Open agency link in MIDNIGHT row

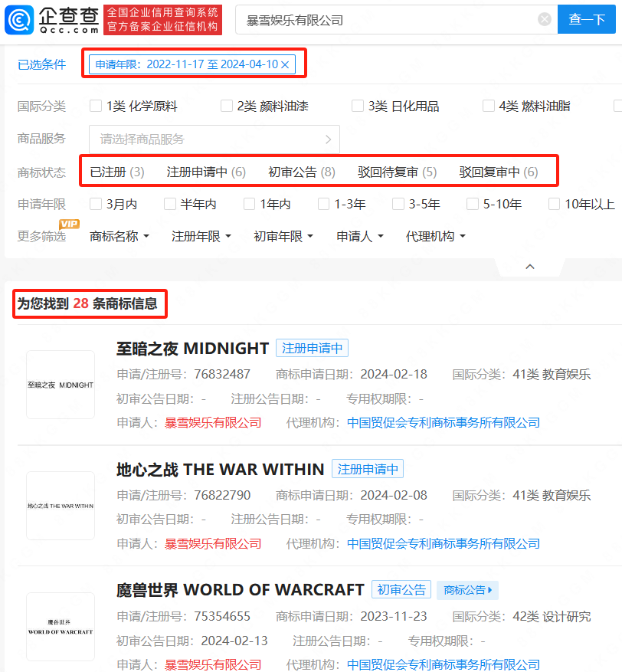point(444,423)
